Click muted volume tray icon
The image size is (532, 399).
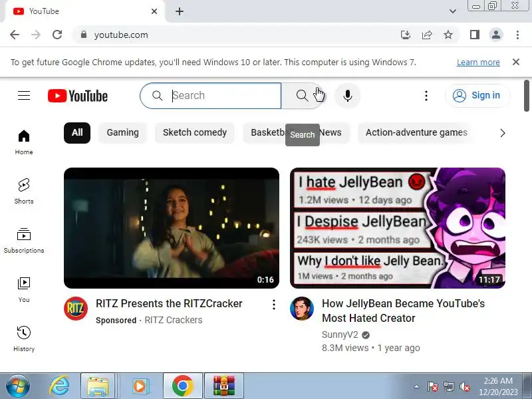coord(464,386)
